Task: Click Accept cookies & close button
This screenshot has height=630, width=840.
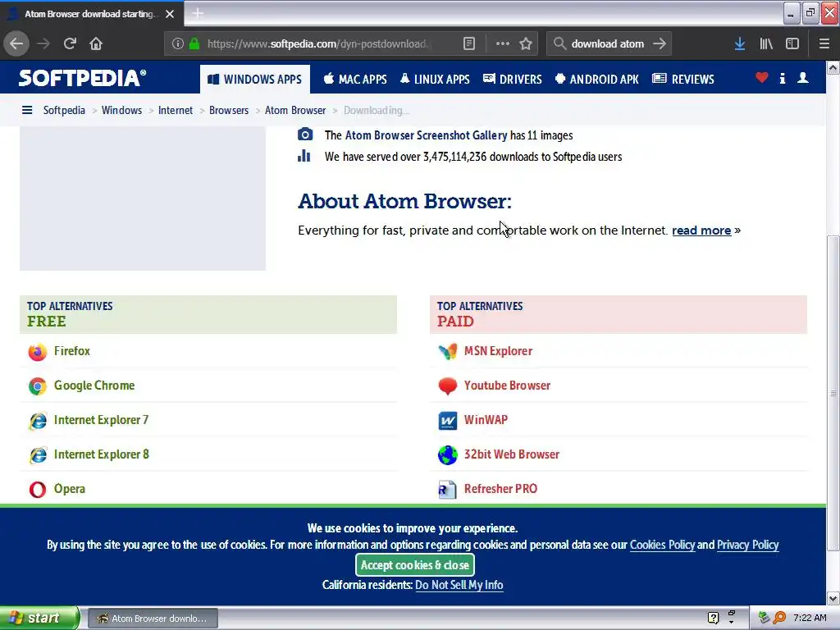Action: click(414, 565)
